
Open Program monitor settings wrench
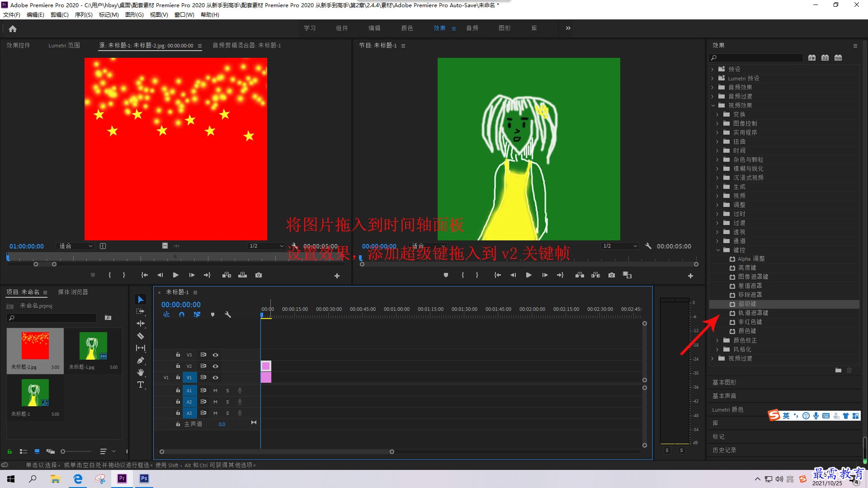[648, 246]
